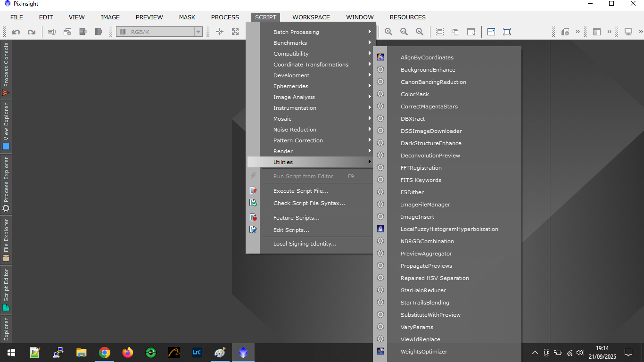Click the crosshair icon beside RGB/K selector
The image size is (644, 362).
220,32
